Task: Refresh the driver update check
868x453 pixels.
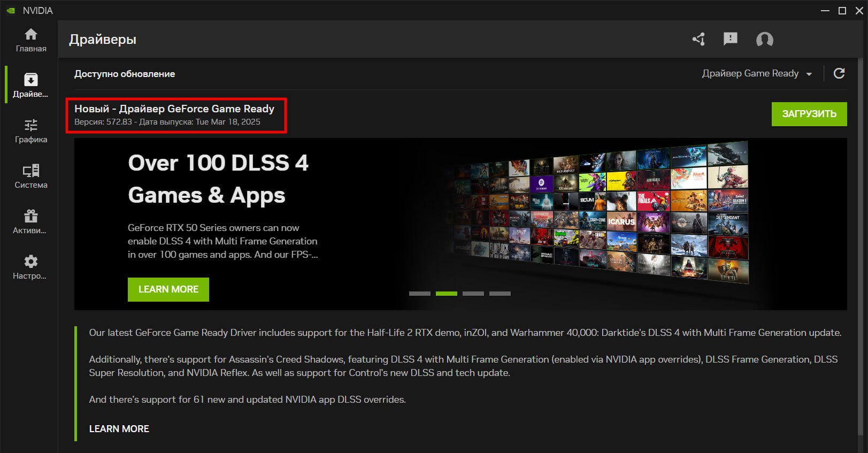Action: click(x=839, y=73)
